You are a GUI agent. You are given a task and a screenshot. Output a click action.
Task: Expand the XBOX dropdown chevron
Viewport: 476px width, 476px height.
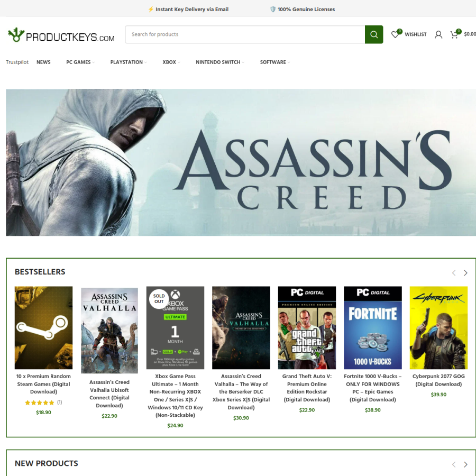click(x=179, y=62)
